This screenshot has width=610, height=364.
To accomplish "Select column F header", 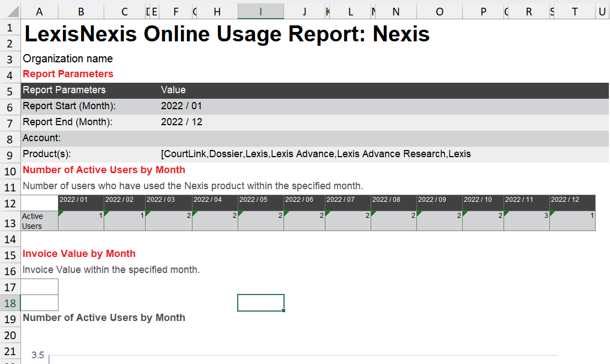I will tap(176, 12).
